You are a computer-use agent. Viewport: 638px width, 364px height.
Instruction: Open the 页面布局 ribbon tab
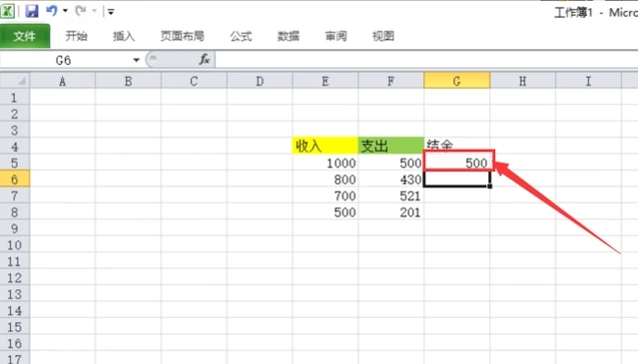click(x=182, y=36)
